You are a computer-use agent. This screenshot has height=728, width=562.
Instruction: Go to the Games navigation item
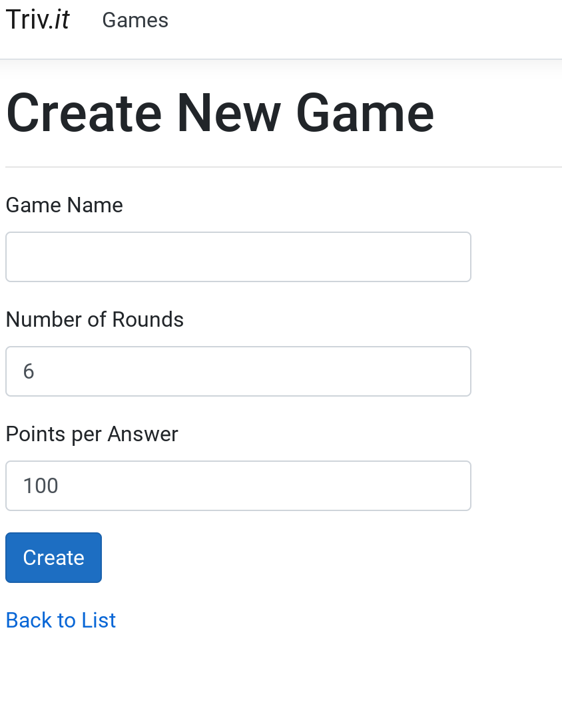(x=135, y=21)
